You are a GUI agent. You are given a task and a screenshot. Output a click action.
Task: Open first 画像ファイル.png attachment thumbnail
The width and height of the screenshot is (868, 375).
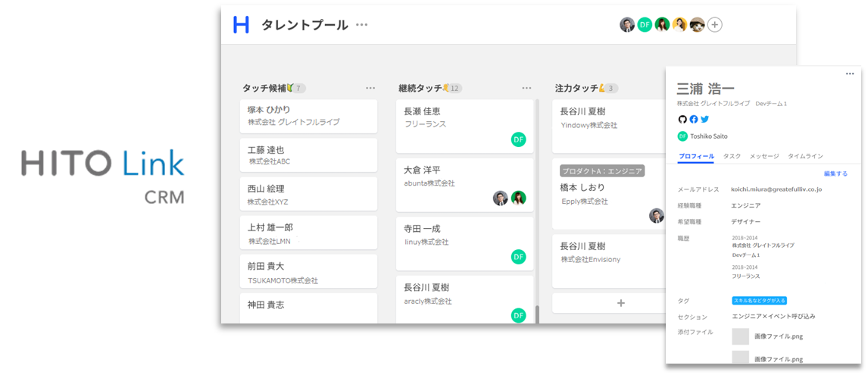tap(741, 336)
